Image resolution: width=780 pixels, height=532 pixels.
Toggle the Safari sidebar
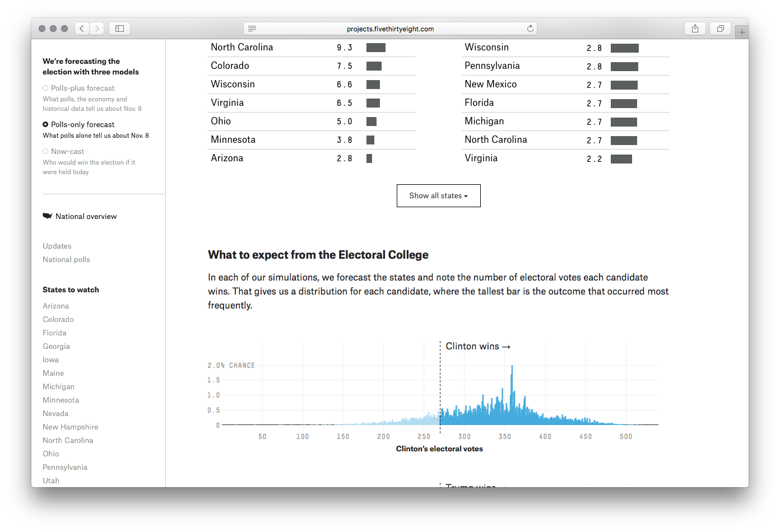(x=119, y=28)
